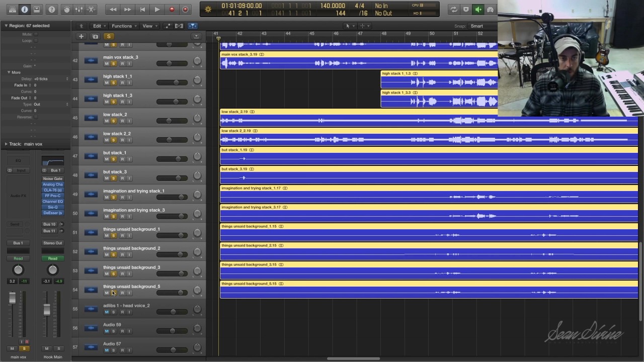
Task: Toggle the green Solo/listen speaker button
Action: [x=478, y=10]
